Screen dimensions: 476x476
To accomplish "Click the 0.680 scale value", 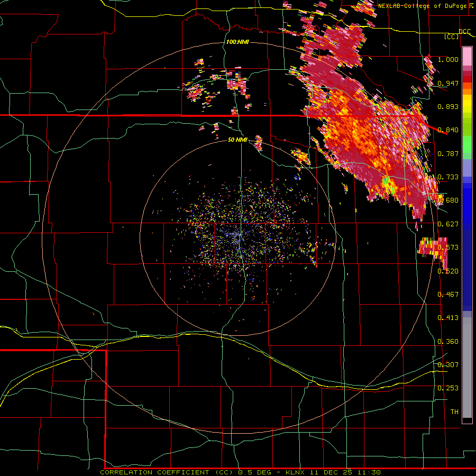I will [448, 200].
